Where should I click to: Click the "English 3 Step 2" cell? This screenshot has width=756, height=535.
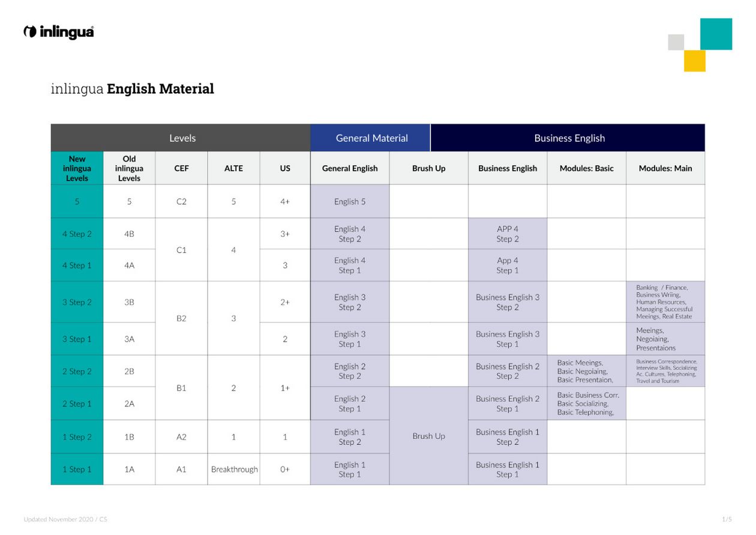click(350, 303)
